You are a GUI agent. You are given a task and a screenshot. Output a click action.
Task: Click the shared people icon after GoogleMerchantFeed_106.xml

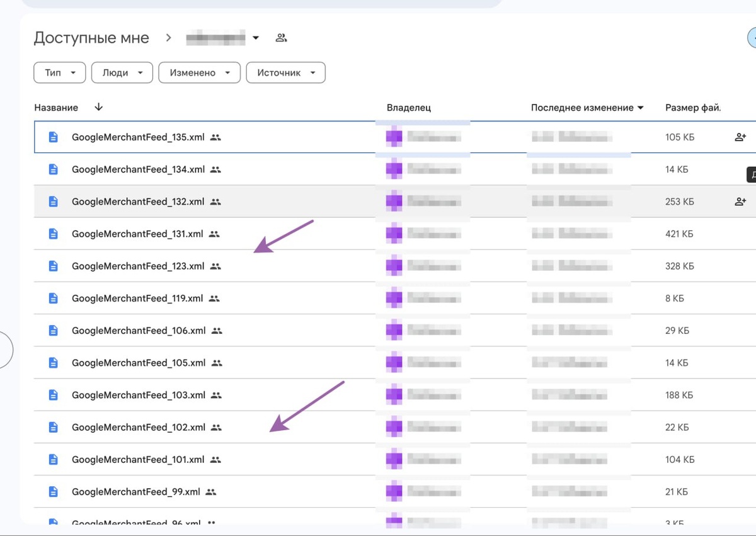[217, 331]
